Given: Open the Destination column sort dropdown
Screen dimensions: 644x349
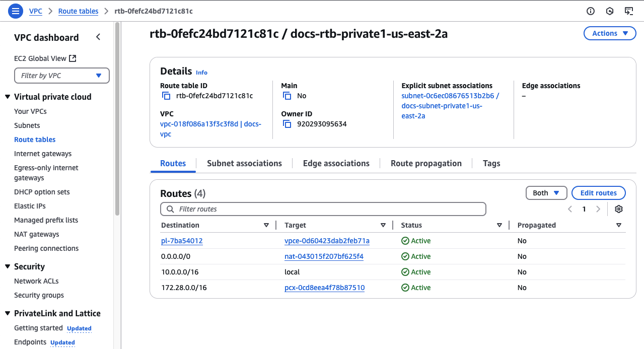Looking at the screenshot, I should [266, 225].
